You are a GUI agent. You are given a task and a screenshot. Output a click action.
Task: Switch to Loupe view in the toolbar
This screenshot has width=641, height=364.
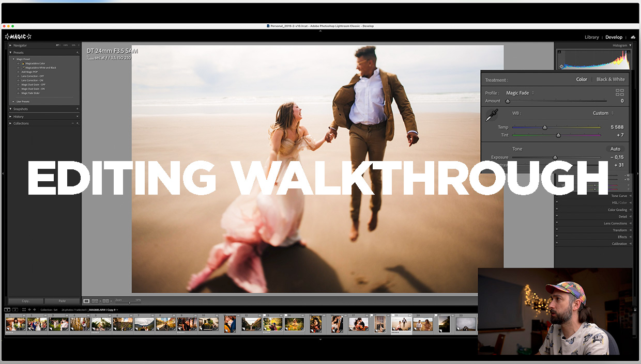(x=87, y=300)
